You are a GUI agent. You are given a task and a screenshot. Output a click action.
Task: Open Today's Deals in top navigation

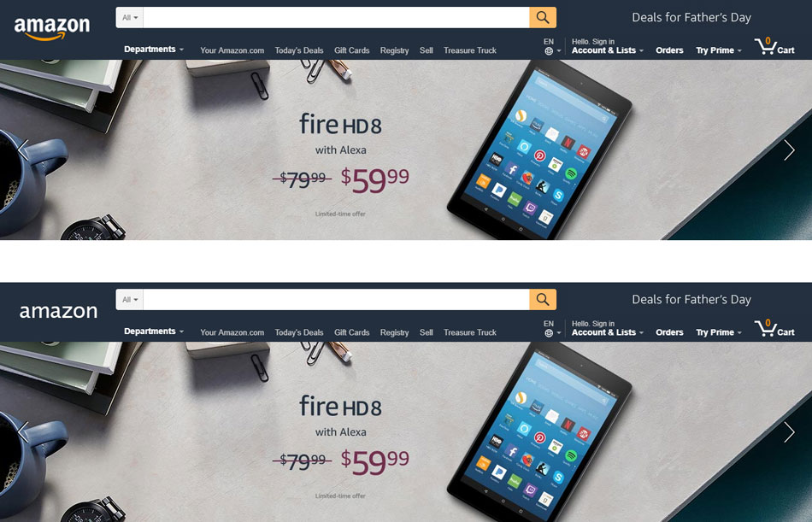click(299, 50)
